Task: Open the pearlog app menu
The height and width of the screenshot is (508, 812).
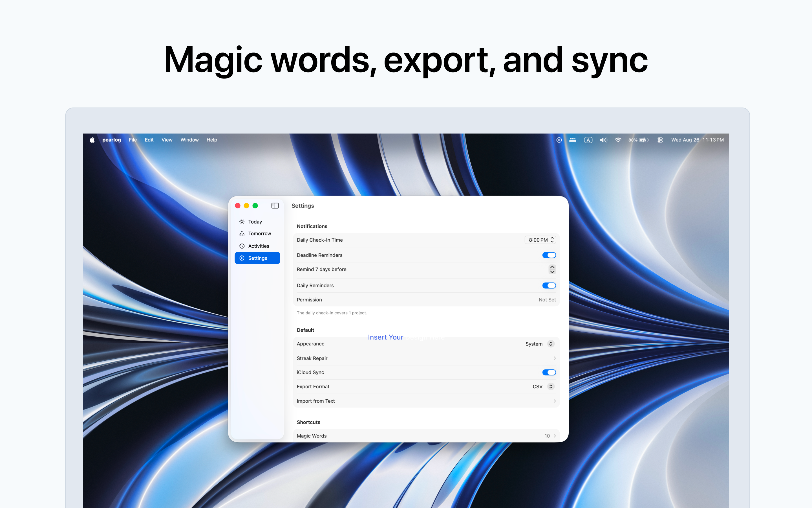Action: pos(111,140)
